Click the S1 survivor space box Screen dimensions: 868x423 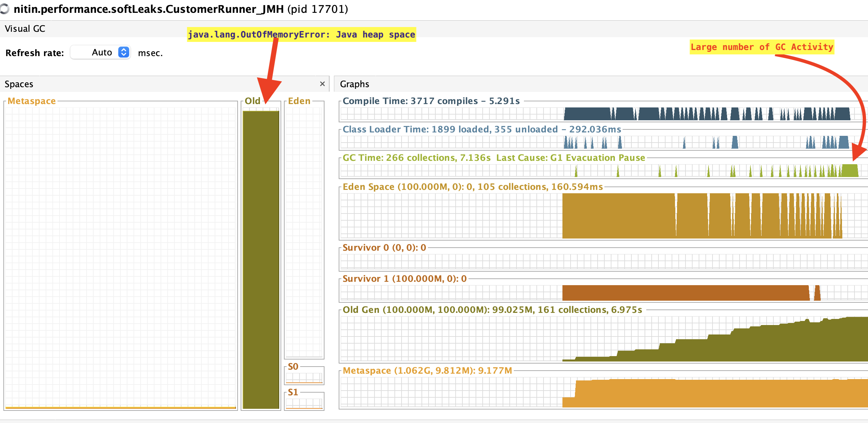click(x=304, y=403)
